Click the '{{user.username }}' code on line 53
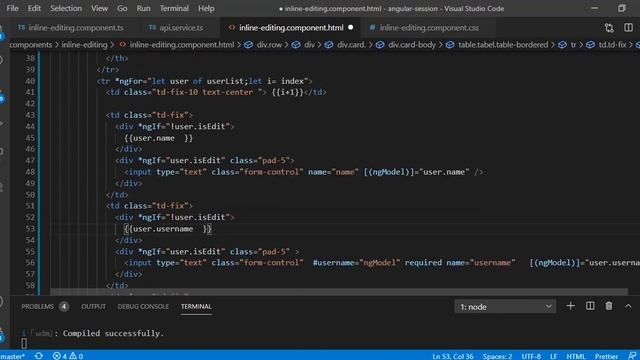 pyautogui.click(x=168, y=229)
